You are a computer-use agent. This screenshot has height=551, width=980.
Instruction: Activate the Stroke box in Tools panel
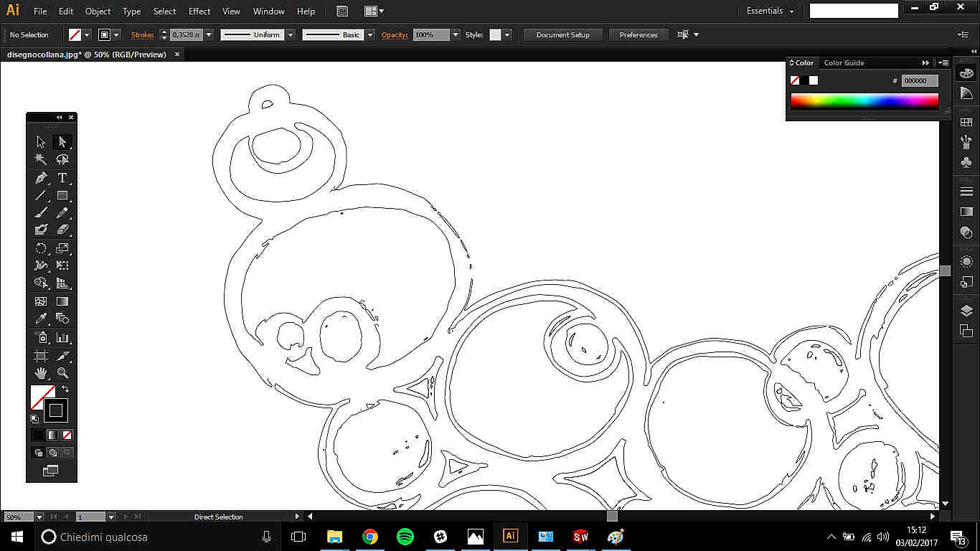56,411
